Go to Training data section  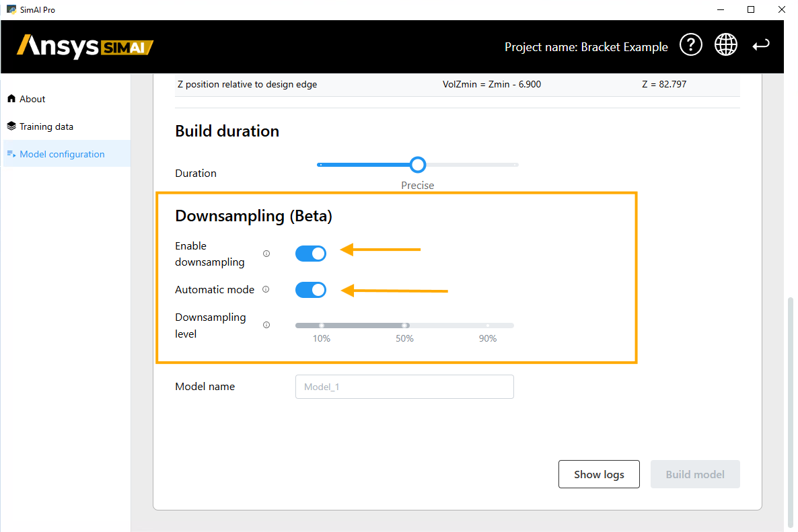point(46,126)
